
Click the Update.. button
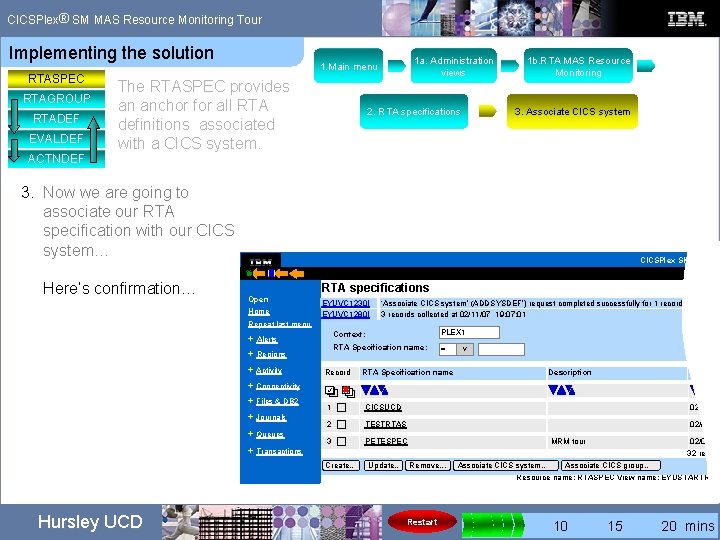[383, 466]
